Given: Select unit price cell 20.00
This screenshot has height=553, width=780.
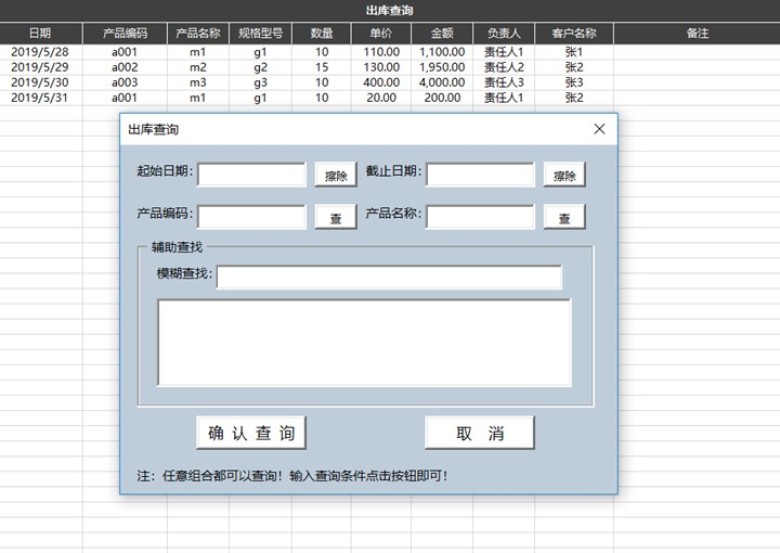Looking at the screenshot, I should 382,97.
